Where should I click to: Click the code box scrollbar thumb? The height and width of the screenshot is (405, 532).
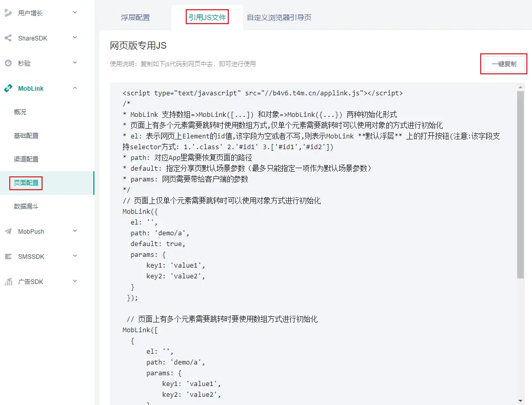pyautogui.click(x=521, y=185)
